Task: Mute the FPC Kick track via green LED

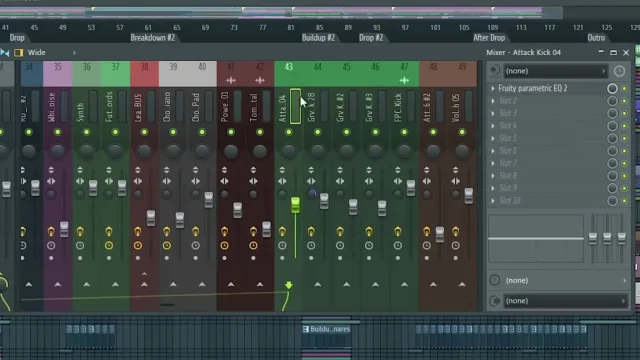Action: 404,132
